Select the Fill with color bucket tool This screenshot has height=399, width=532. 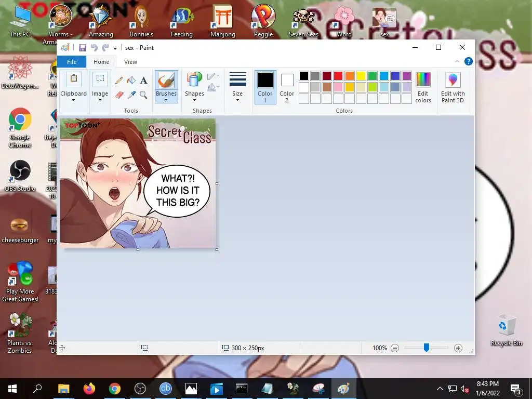pos(131,81)
